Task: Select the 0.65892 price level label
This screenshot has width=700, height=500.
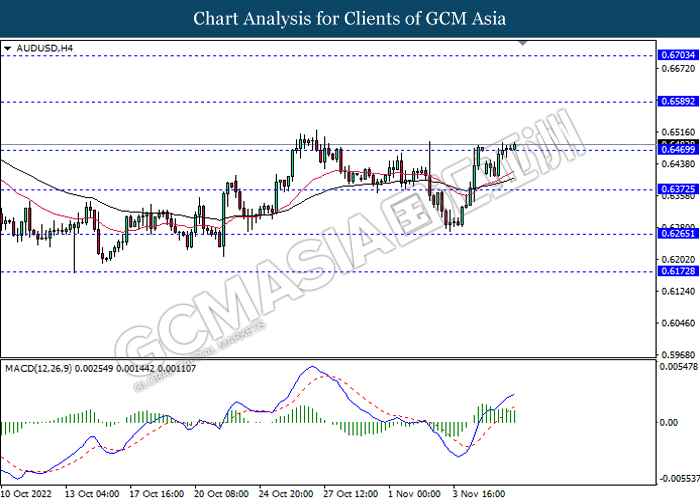Action: coord(678,101)
